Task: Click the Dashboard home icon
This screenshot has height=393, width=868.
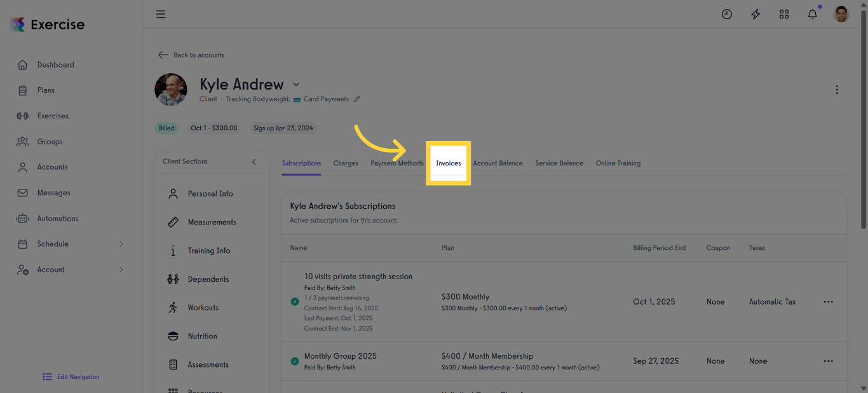Action: click(x=23, y=65)
